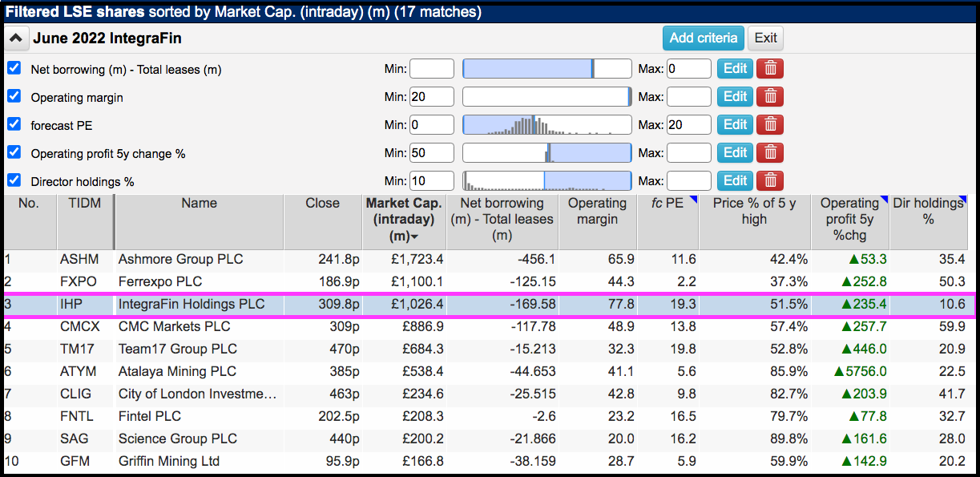Delete the forecast PE criterion with trash icon

770,124
